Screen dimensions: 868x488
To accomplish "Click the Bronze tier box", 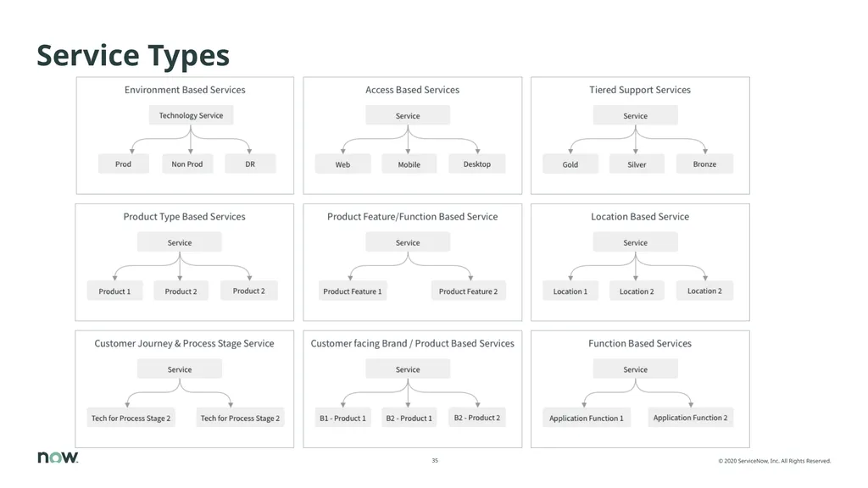I will pos(704,164).
